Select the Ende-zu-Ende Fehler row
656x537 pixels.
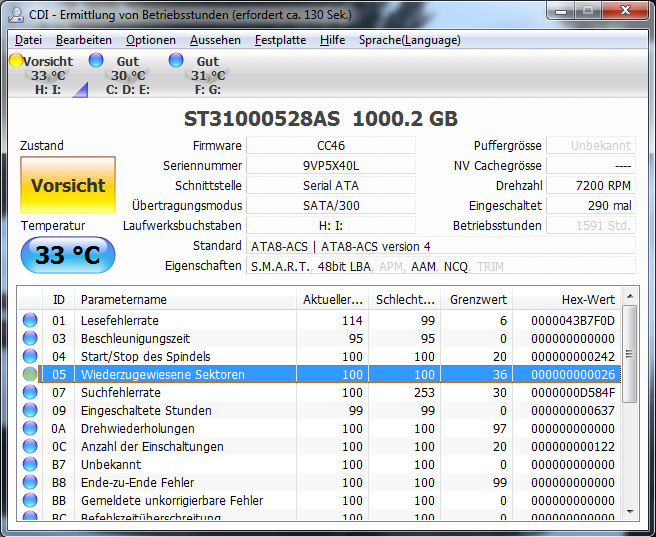tap(319, 482)
